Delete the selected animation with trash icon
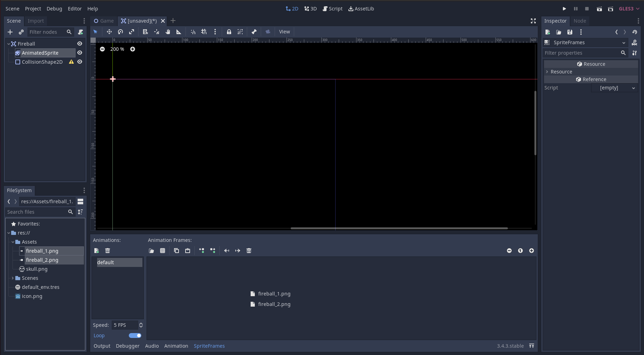This screenshot has height=355, width=644. tap(108, 251)
